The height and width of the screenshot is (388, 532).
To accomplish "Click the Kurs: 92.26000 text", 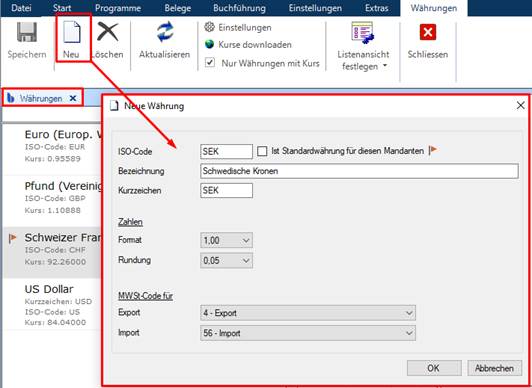I will point(55,262).
